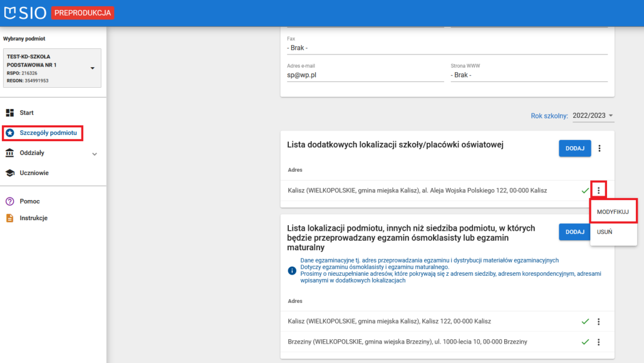Select MODYFIKUJ from the context menu
Viewport: 644px width, 363px height.
[613, 212]
